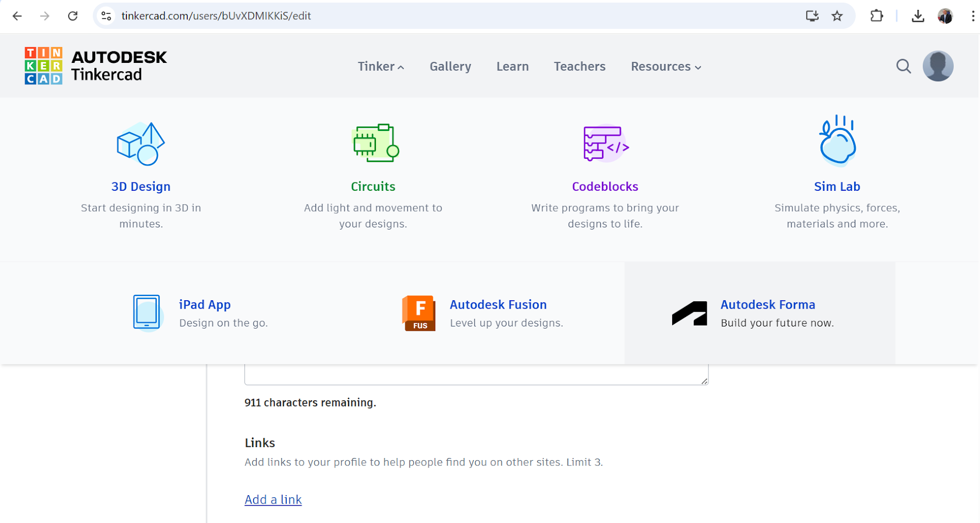The height and width of the screenshot is (523, 980).
Task: Collapse the Tinker menu
Action: click(x=381, y=67)
